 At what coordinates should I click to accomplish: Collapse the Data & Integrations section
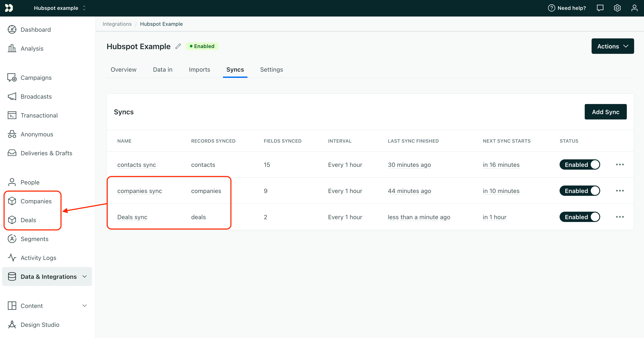pyautogui.click(x=84, y=277)
